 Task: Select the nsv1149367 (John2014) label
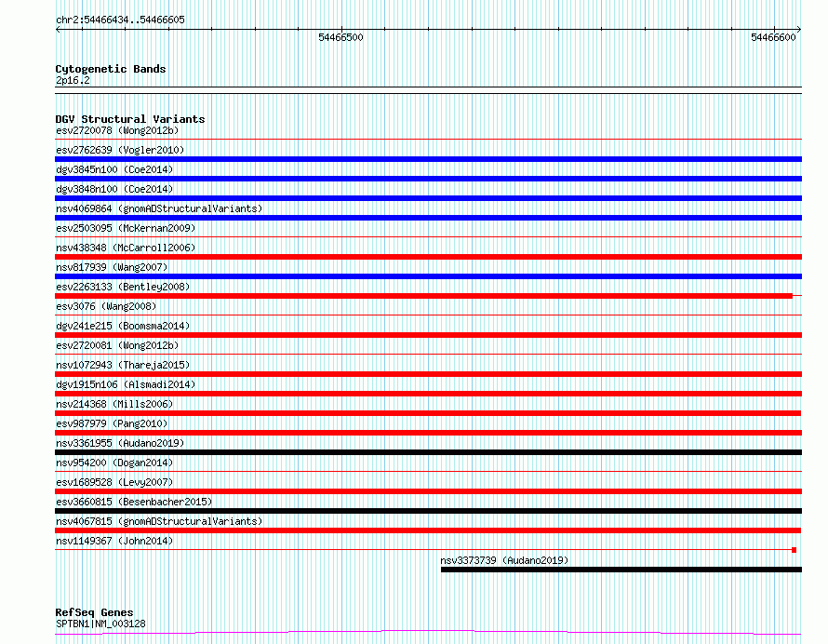coord(114,541)
